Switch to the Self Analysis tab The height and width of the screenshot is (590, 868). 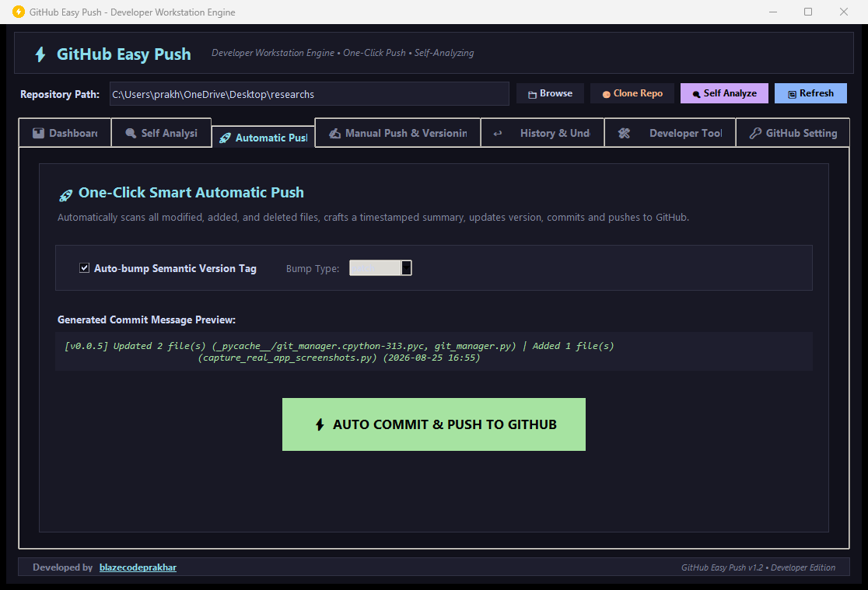click(x=161, y=133)
